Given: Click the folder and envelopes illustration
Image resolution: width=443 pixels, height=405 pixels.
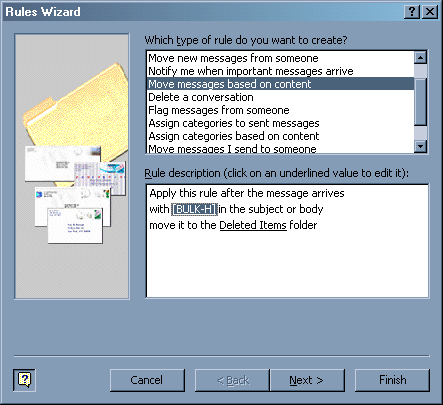Looking at the screenshot, I should click(72, 166).
